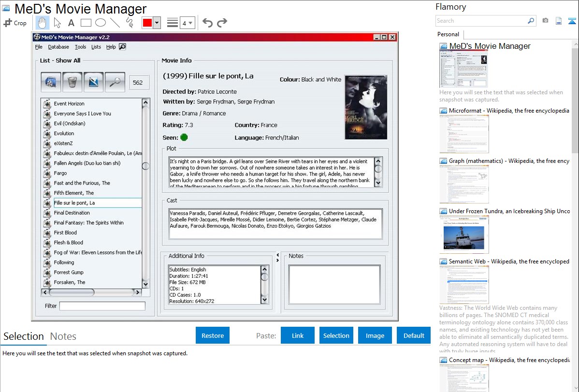The height and width of the screenshot is (392, 579).
Task: Click the Flamory Search input field
Action: [x=481, y=21]
